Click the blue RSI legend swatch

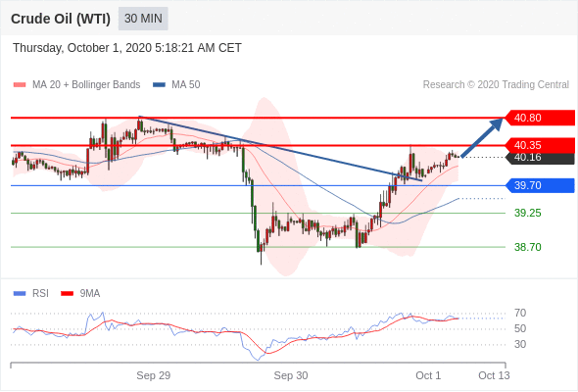pos(20,294)
